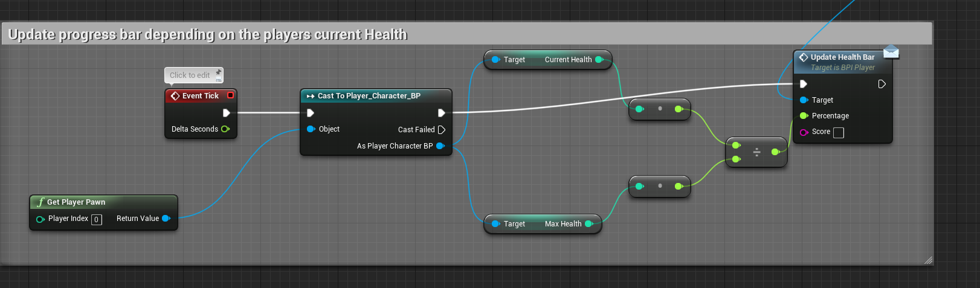Click the pin icon on the comment bubble
This screenshot has height=288, width=980.
coord(218,74)
